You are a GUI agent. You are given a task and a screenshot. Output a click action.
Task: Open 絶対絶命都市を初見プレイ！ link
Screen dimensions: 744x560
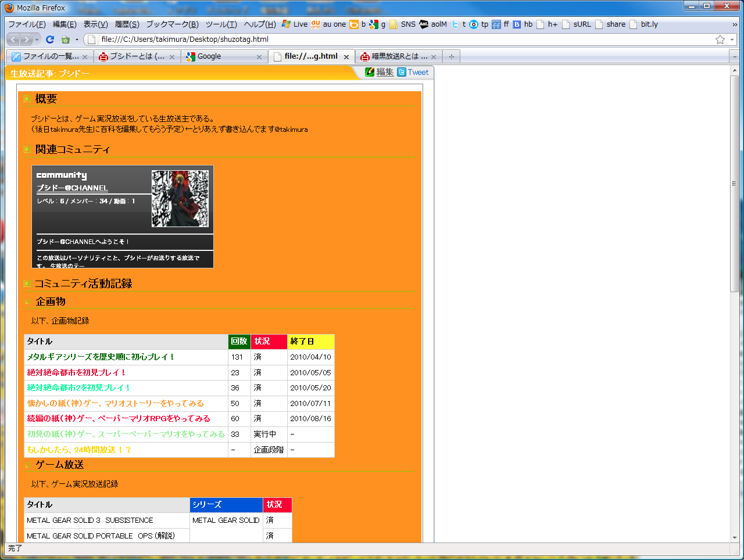tap(76, 372)
